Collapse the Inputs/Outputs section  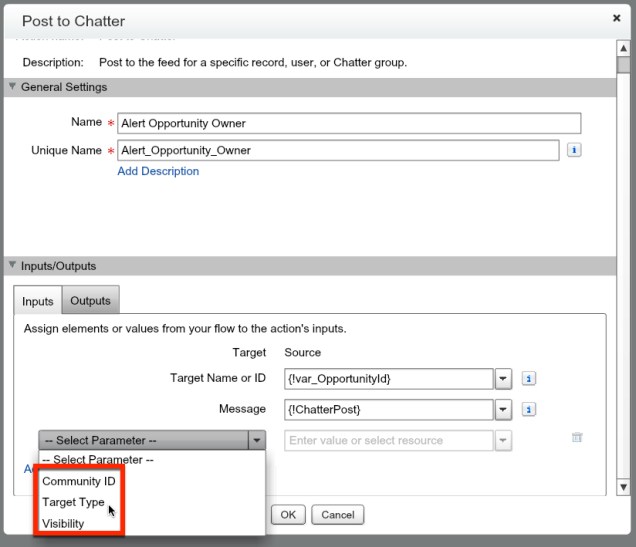point(12,265)
